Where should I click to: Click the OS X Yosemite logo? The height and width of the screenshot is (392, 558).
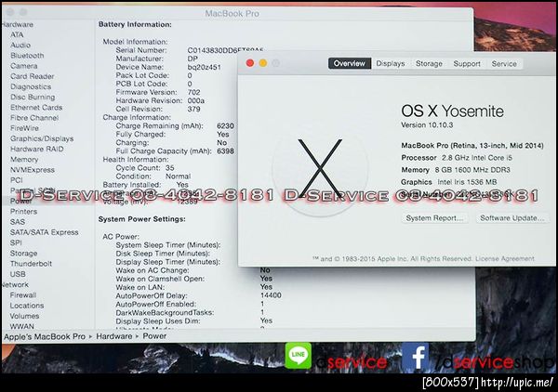pos(320,169)
